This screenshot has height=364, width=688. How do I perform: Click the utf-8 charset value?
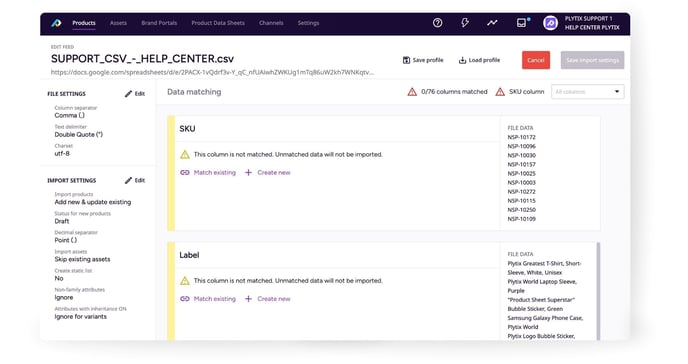click(x=62, y=153)
